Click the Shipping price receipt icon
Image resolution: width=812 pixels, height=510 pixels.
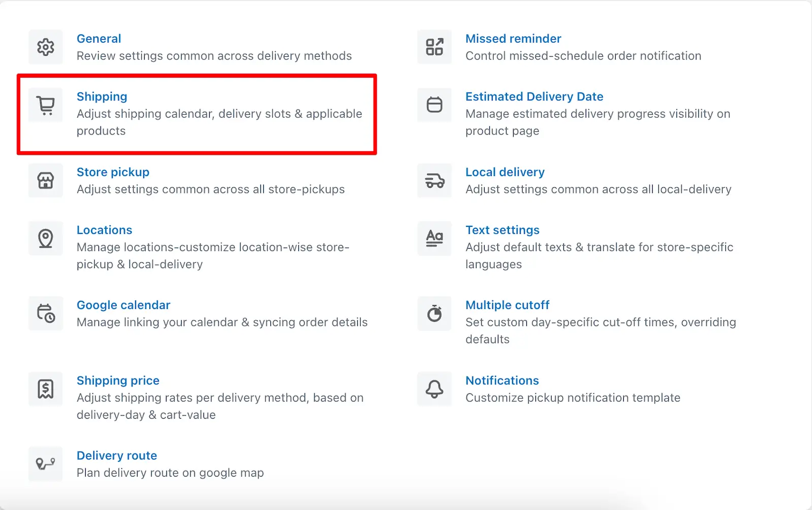pos(46,389)
